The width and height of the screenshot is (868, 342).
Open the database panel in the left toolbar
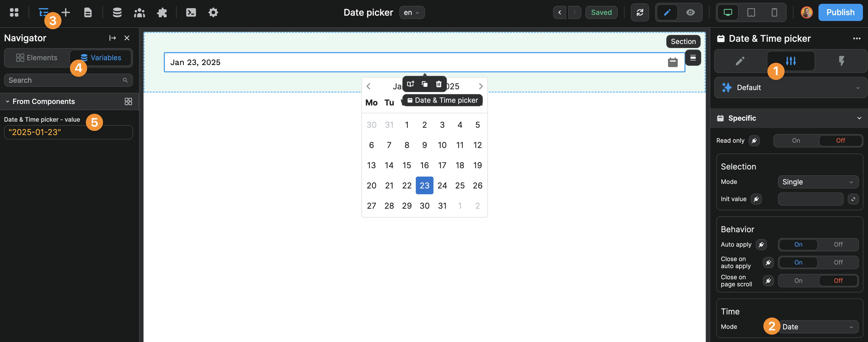pyautogui.click(x=117, y=12)
